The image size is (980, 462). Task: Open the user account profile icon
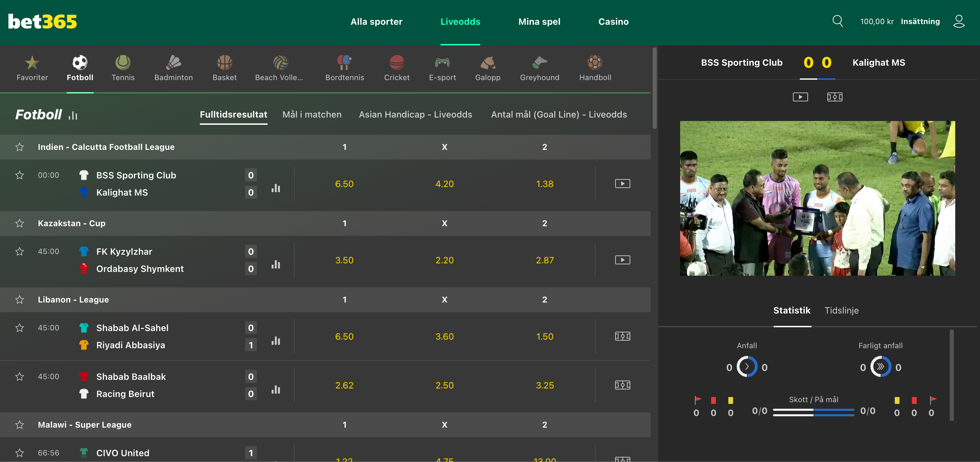pos(959,21)
